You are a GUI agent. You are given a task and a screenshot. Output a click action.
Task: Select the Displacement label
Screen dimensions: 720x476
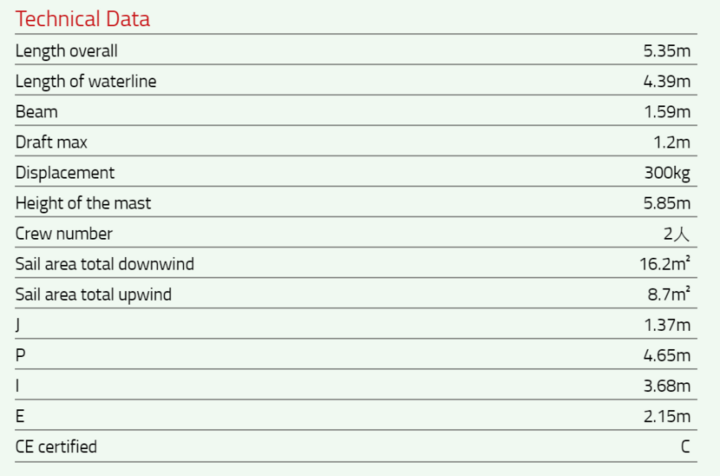point(65,173)
